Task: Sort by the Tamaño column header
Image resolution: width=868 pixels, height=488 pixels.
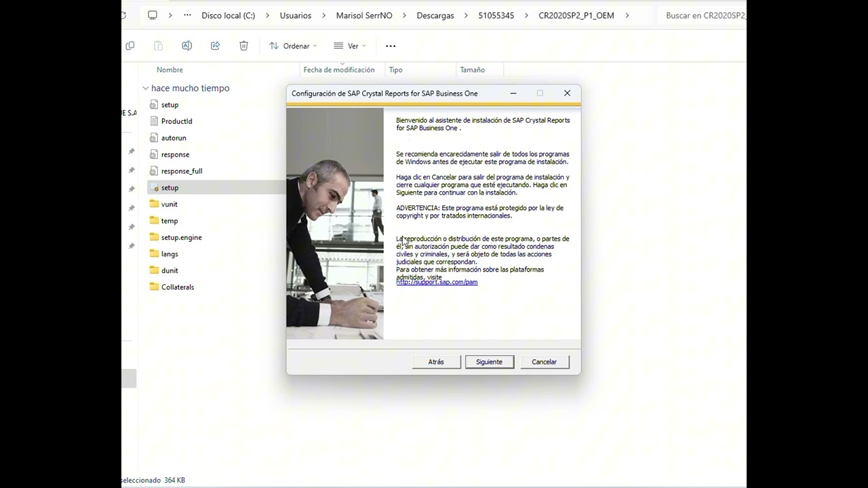Action: [x=473, y=70]
